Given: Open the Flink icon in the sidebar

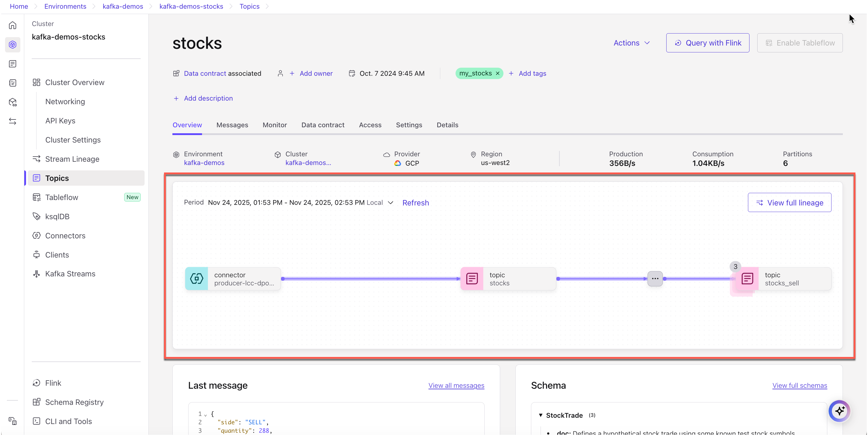Looking at the screenshot, I should point(37,383).
